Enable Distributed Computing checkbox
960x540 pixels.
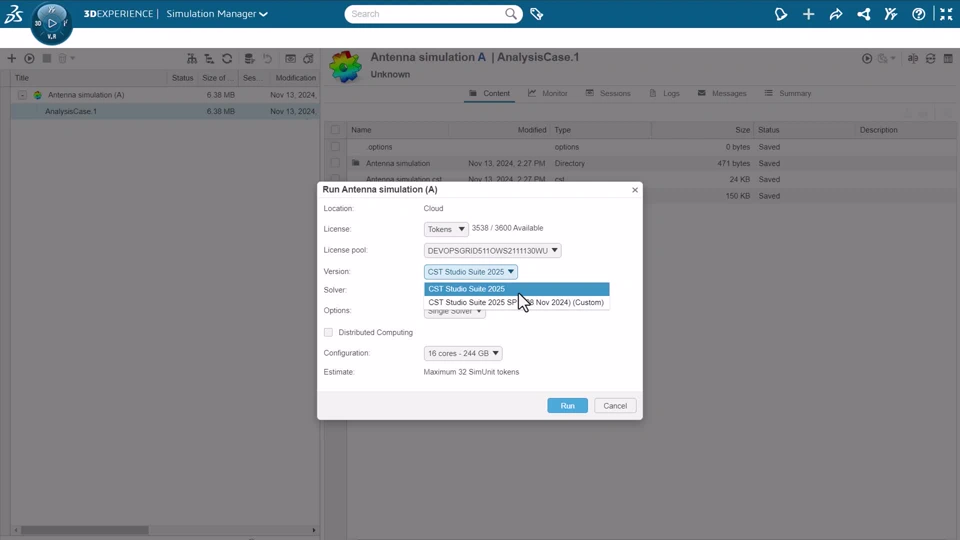coord(328,332)
